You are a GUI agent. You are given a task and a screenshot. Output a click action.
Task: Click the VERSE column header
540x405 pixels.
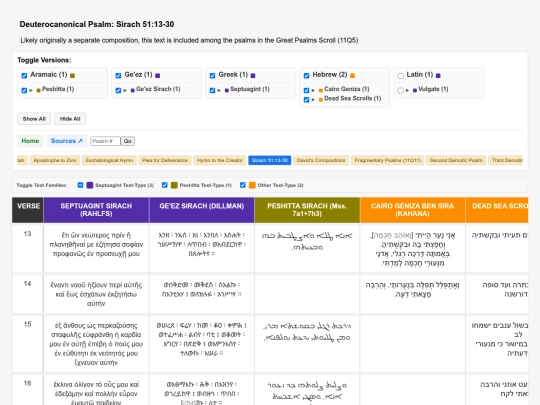pyautogui.click(x=28, y=210)
